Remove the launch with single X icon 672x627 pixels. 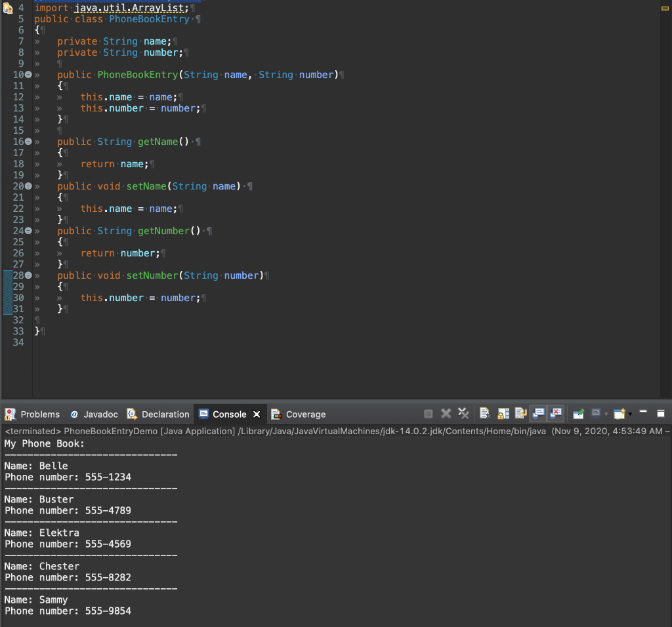(x=446, y=413)
